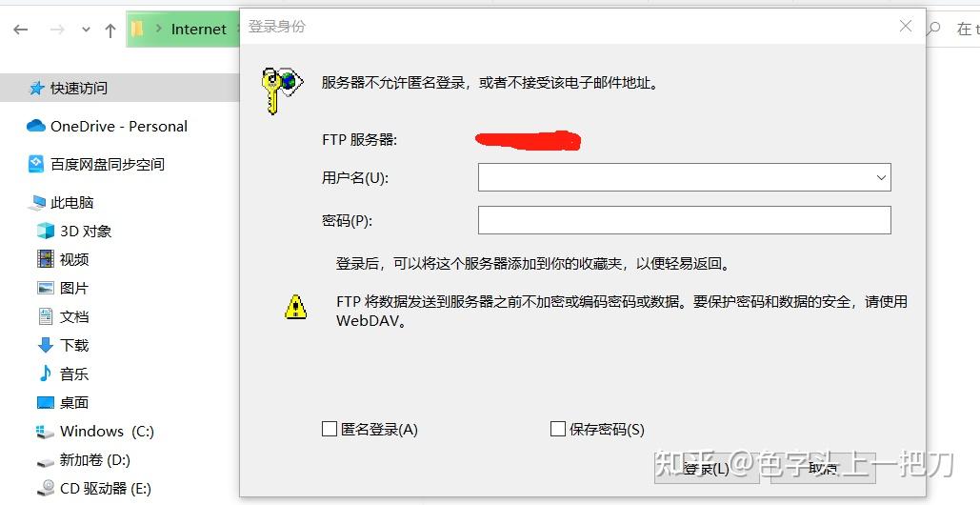This screenshot has height=505, width=980.
Task: Click the up one level arrow
Action: [x=110, y=30]
